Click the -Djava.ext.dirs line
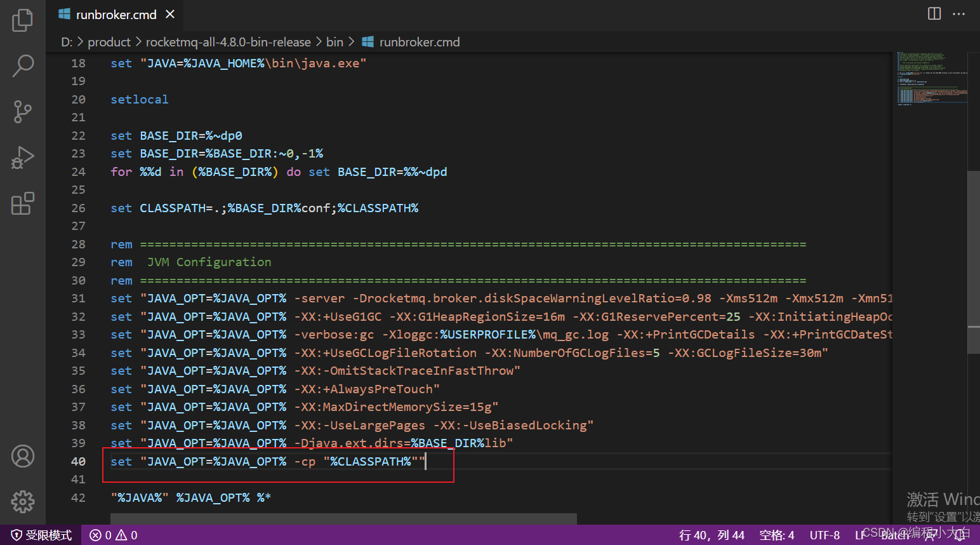The height and width of the screenshot is (545, 980). point(312,443)
